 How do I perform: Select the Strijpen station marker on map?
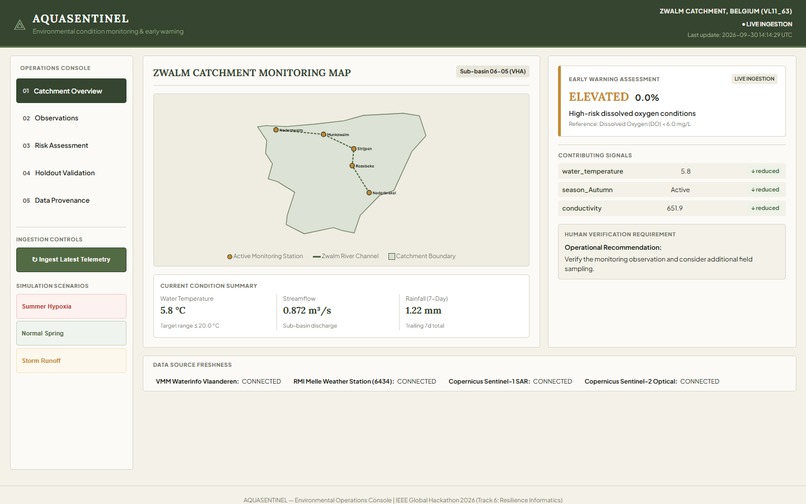click(354, 149)
